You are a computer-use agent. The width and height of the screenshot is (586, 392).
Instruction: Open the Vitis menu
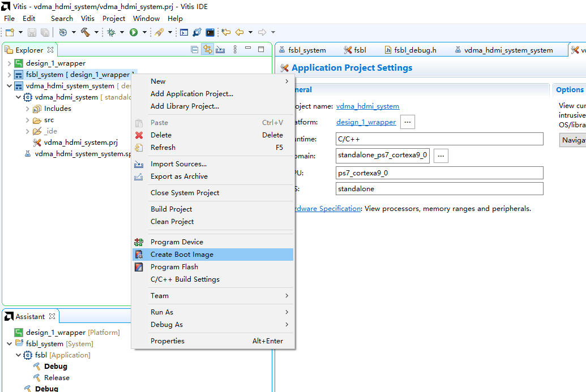click(87, 18)
